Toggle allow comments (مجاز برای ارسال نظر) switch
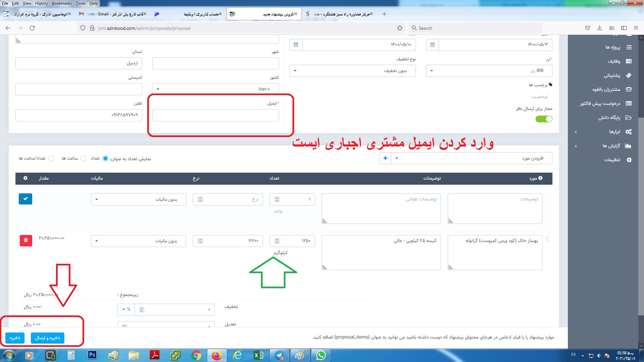 tap(544, 119)
